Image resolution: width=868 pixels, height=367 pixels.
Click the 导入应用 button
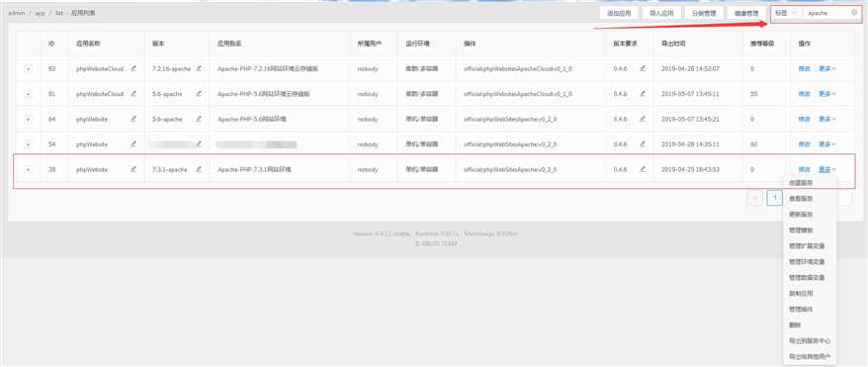661,13
